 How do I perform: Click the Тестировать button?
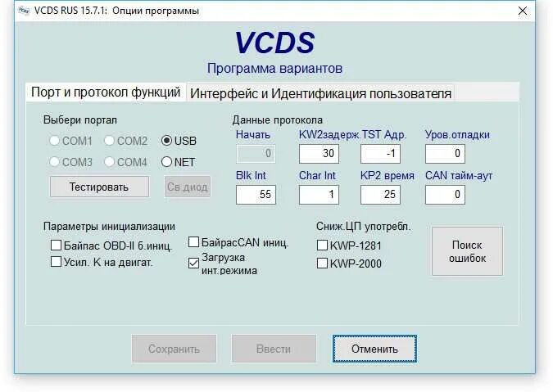coord(99,187)
